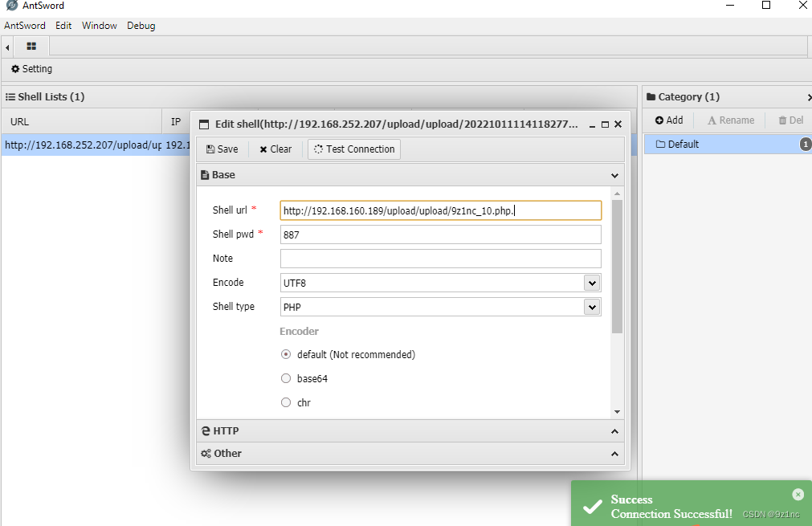812x526 pixels.
Task: Rename the selected category
Action: coord(731,120)
